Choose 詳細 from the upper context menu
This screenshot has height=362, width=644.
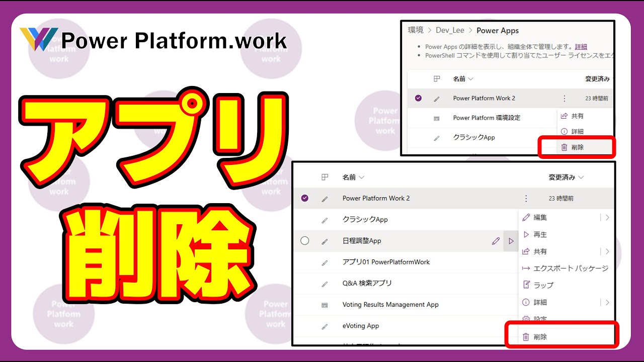pos(578,131)
